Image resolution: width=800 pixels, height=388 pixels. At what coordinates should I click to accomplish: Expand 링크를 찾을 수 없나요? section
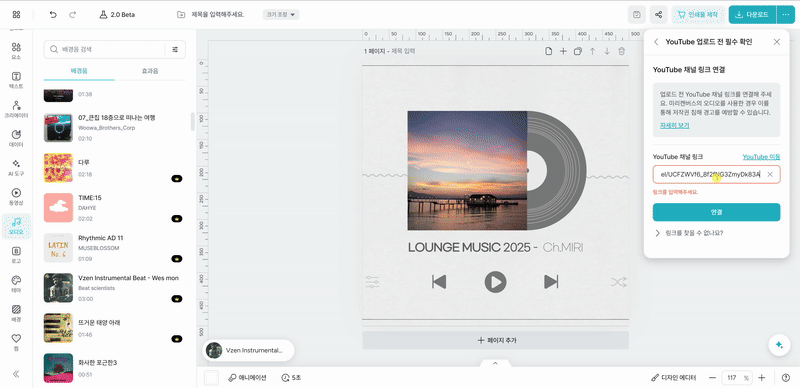689,233
